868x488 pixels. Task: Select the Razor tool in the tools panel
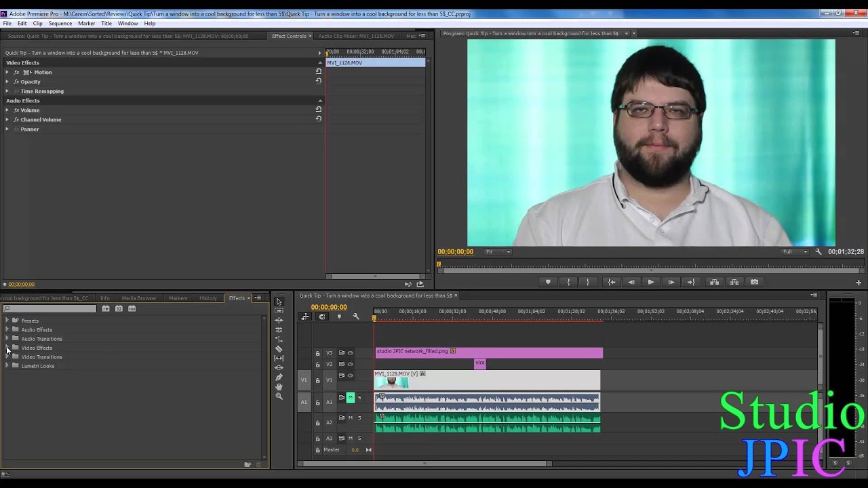tap(279, 348)
